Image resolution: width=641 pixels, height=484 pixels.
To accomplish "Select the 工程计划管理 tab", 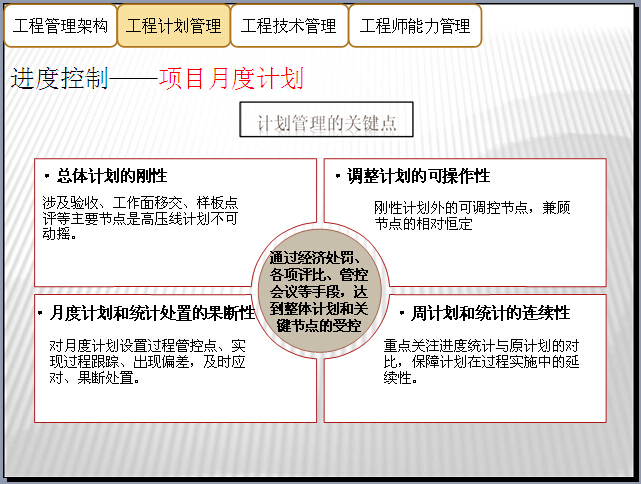I will [174, 26].
